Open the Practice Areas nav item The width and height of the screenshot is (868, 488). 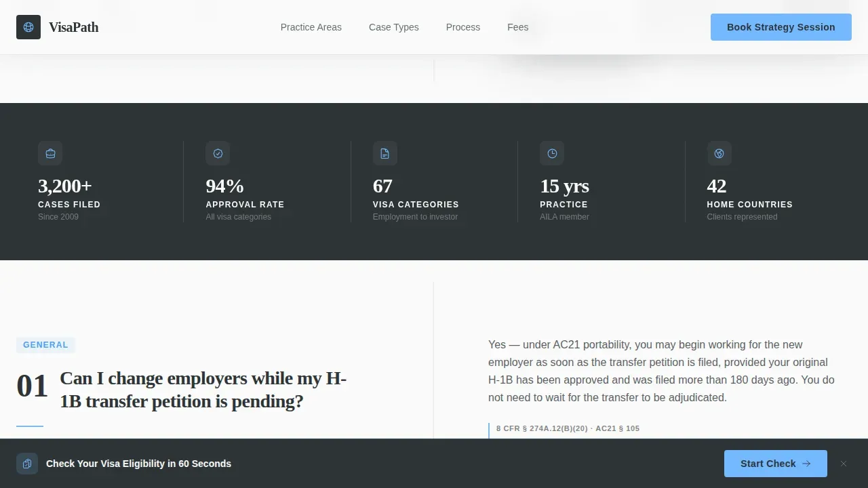click(311, 27)
